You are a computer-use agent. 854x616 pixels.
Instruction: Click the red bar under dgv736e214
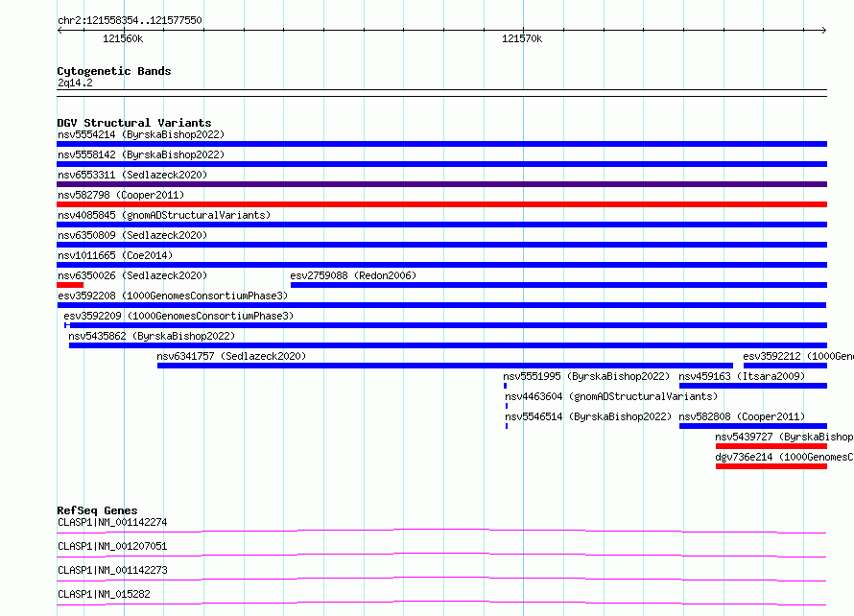click(771, 466)
